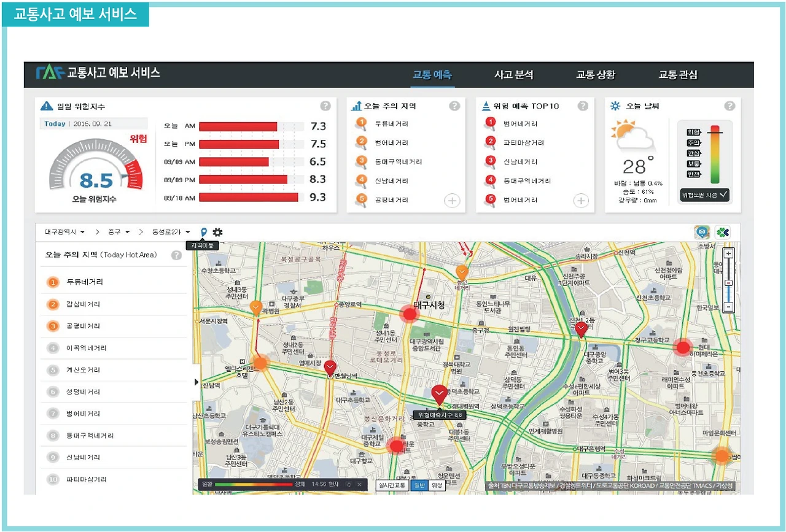Refresh the traffic status bar time
Image resolution: width=786 pixels, height=532 pixels.
click(349, 484)
